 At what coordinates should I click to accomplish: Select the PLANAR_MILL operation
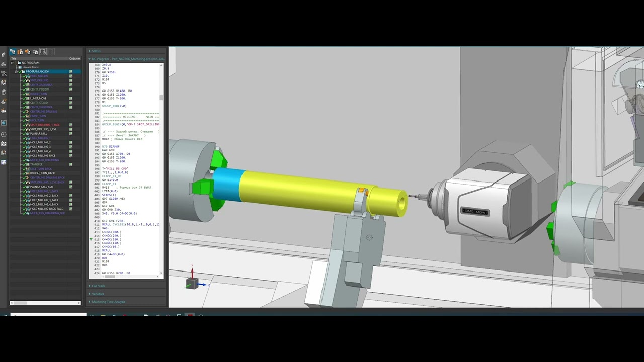[x=39, y=134]
